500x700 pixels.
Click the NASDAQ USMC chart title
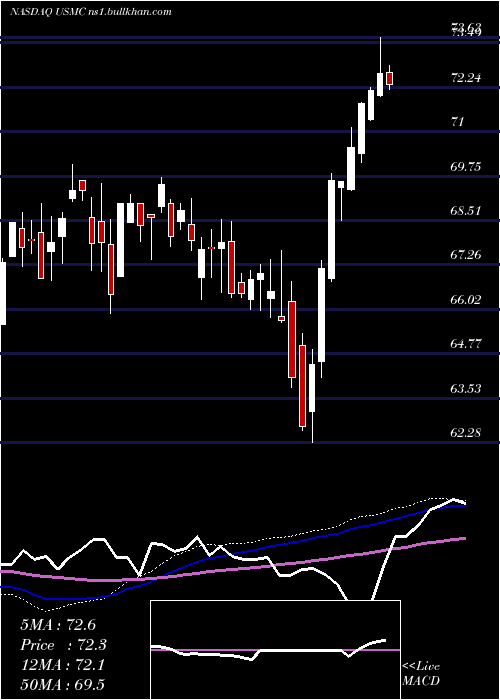[91, 12]
